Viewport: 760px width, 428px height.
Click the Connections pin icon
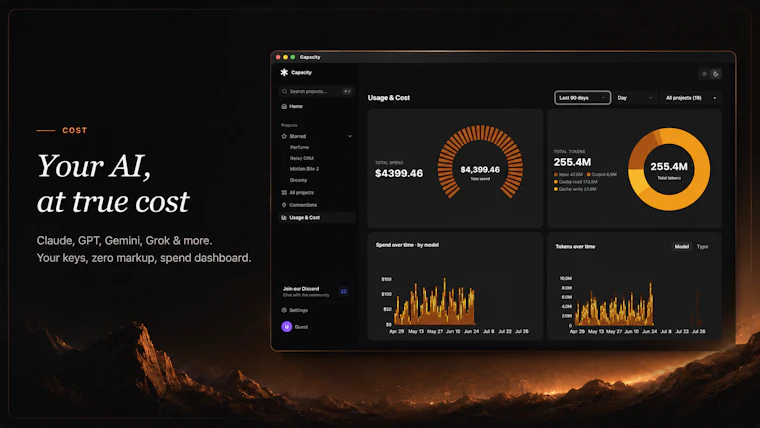click(x=284, y=205)
